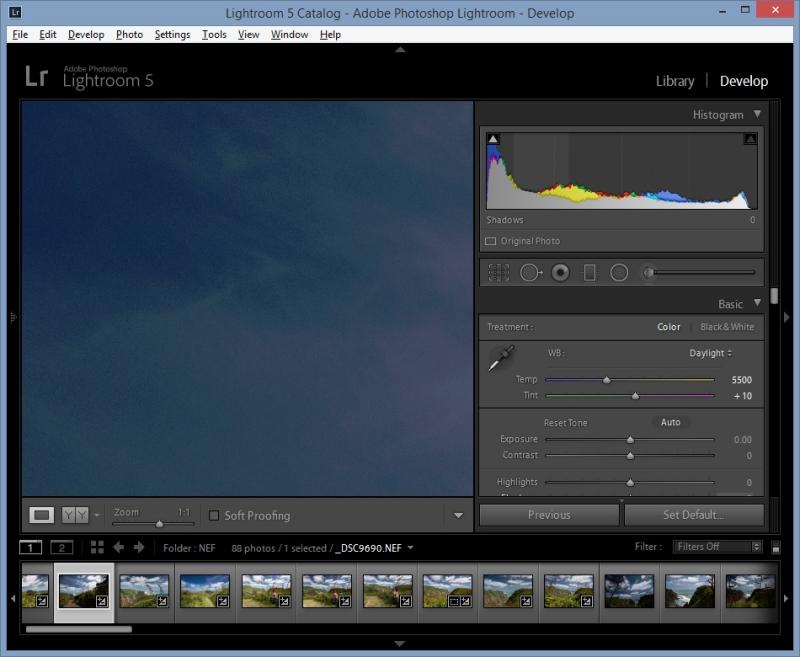Image resolution: width=800 pixels, height=657 pixels.
Task: Select the Graduated Filter tool
Action: (589, 272)
